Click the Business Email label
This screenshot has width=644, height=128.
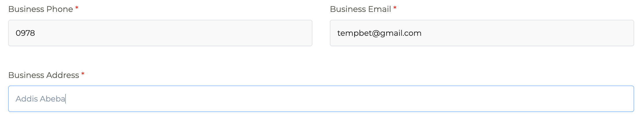(360, 9)
